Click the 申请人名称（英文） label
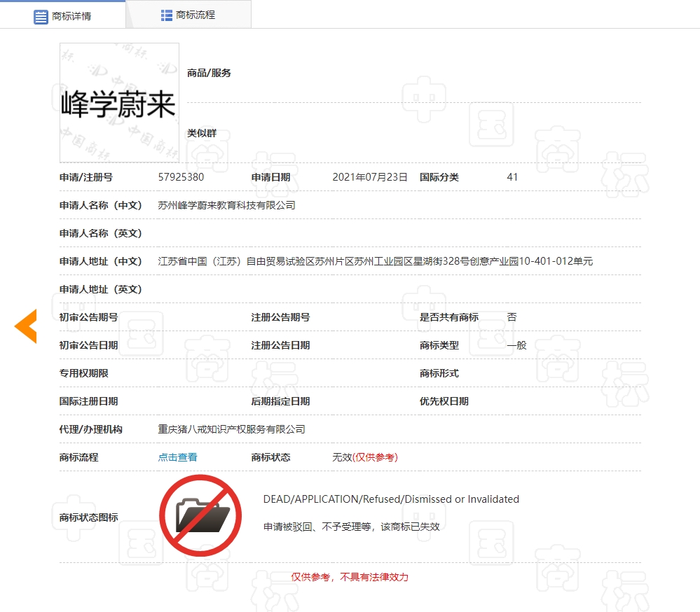The image size is (700, 612). (x=101, y=233)
